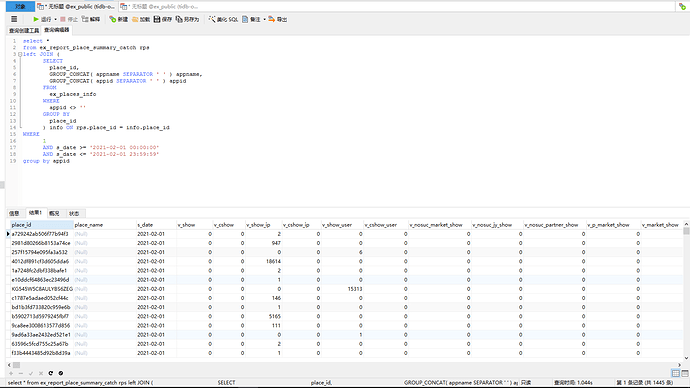This screenshot has height=388, width=690.
Task: Sort by place_id column header
Action: (x=41, y=225)
